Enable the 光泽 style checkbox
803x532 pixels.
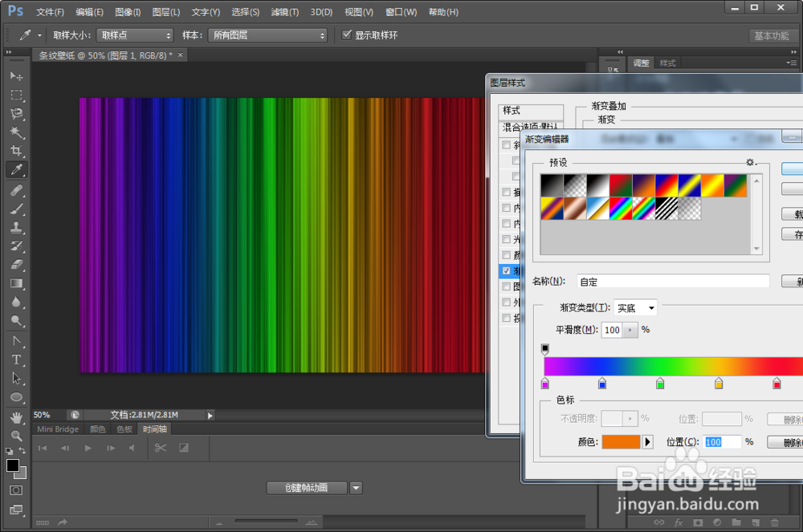[507, 239]
